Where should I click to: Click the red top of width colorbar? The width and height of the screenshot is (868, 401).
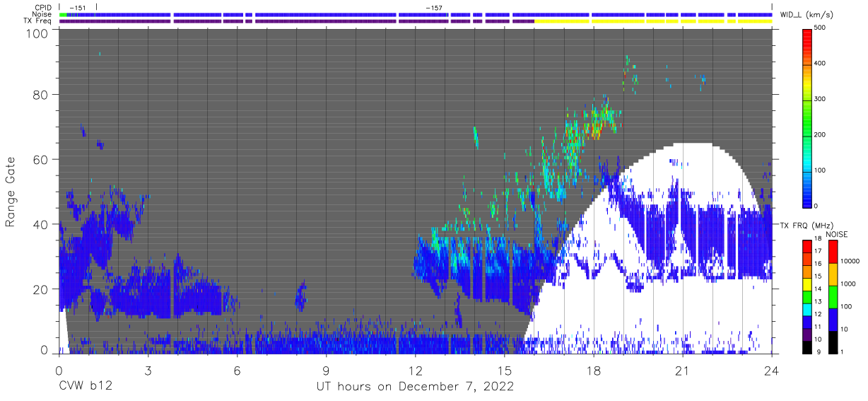coord(808,39)
